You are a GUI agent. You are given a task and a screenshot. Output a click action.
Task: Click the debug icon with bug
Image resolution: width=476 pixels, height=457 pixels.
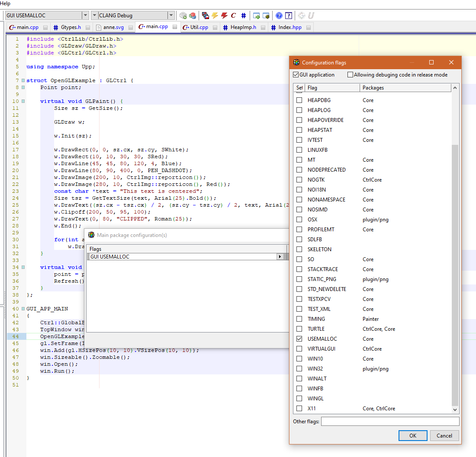pos(266,16)
